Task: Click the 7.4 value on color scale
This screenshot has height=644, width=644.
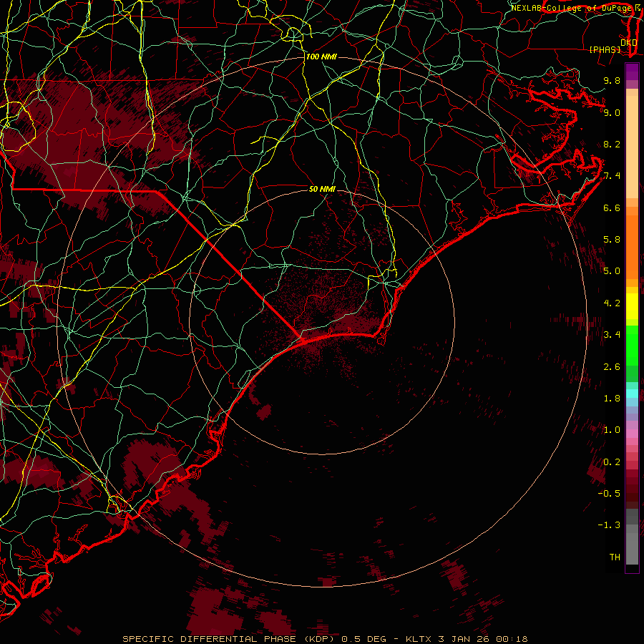Action: coord(612,176)
